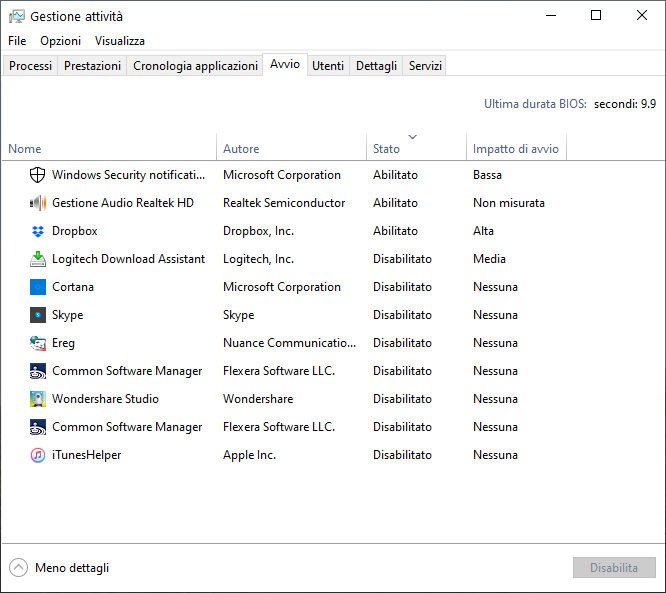Open the File menu
The width and height of the screenshot is (666, 593).
[17, 41]
